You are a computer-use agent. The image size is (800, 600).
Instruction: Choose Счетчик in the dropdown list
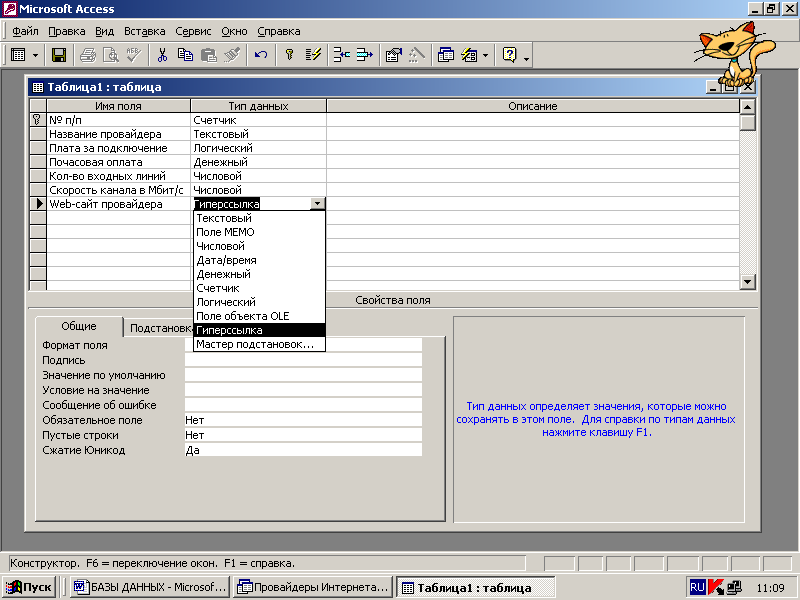(x=260, y=288)
